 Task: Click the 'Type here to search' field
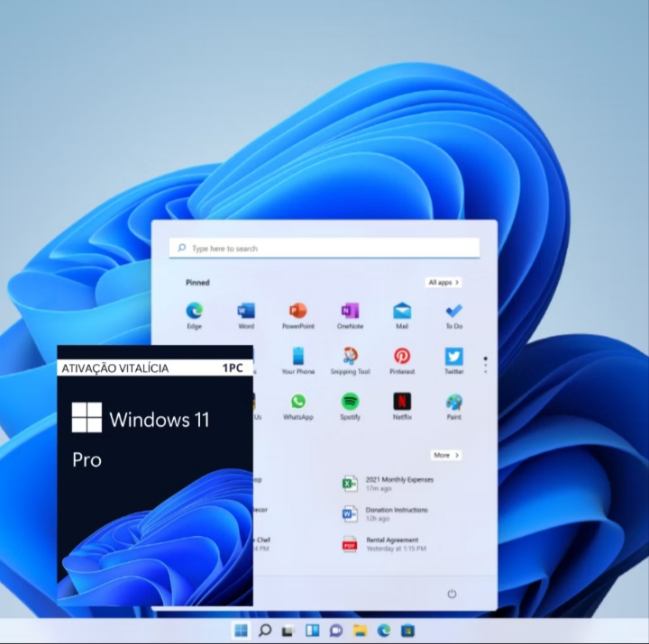[324, 249]
